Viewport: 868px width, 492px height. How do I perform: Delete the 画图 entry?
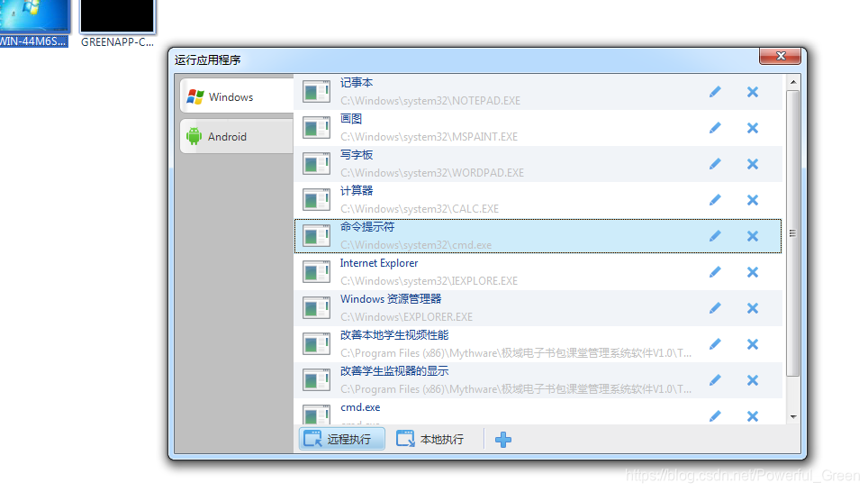point(753,128)
